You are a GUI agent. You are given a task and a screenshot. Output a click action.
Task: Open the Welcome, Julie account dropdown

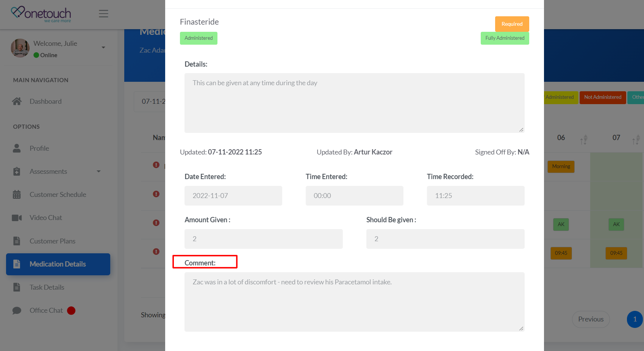point(103,47)
